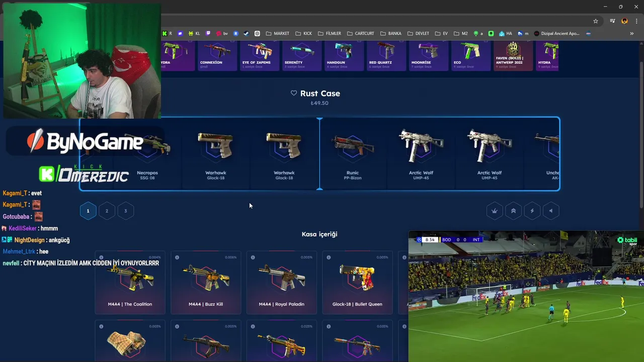Viewport: 644px width, 362px height.
Task: Open the FAVEN (GOLD) Antwerp 2022 drop card
Action: tap(513, 56)
